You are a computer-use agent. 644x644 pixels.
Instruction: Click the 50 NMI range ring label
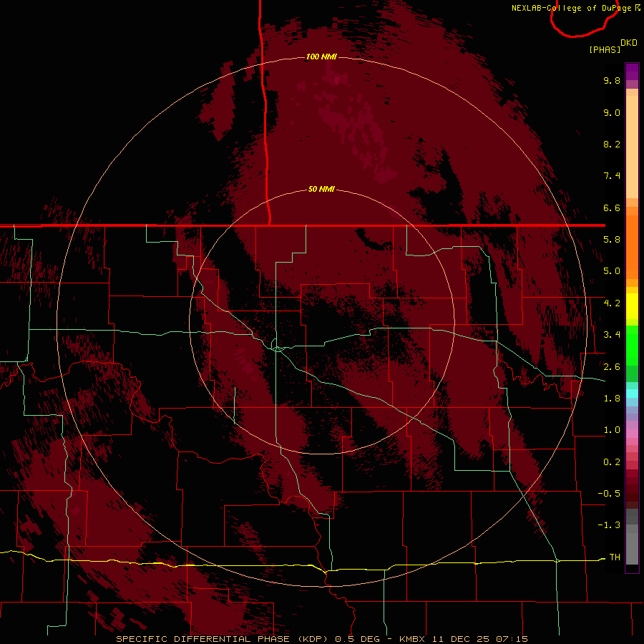(x=321, y=190)
